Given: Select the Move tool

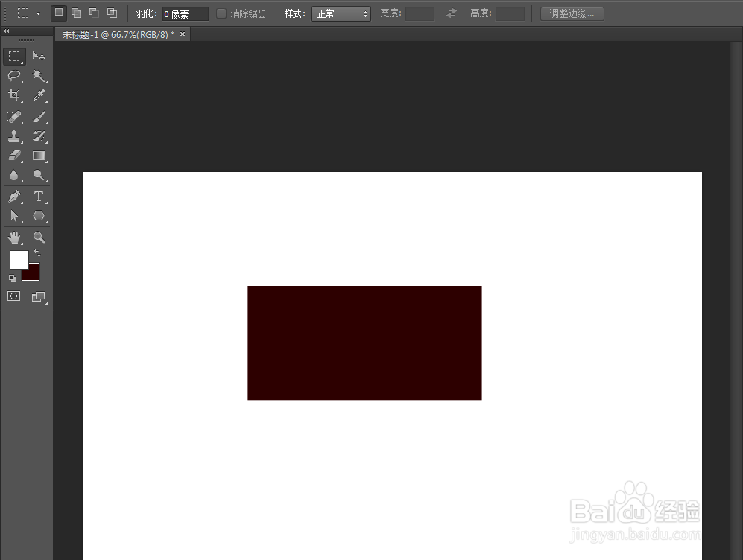Looking at the screenshot, I should click(39, 57).
